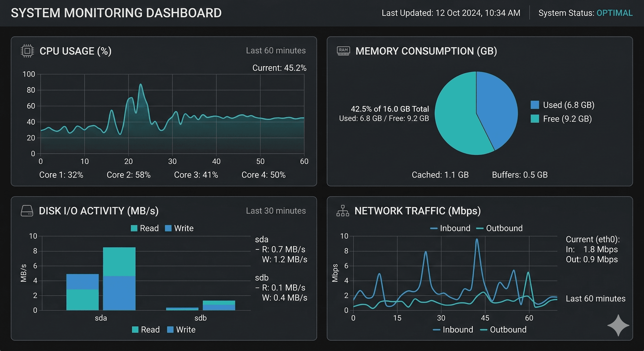644x351 pixels.
Task: Toggle top Read legend in Disk I/O
Action: point(145,228)
